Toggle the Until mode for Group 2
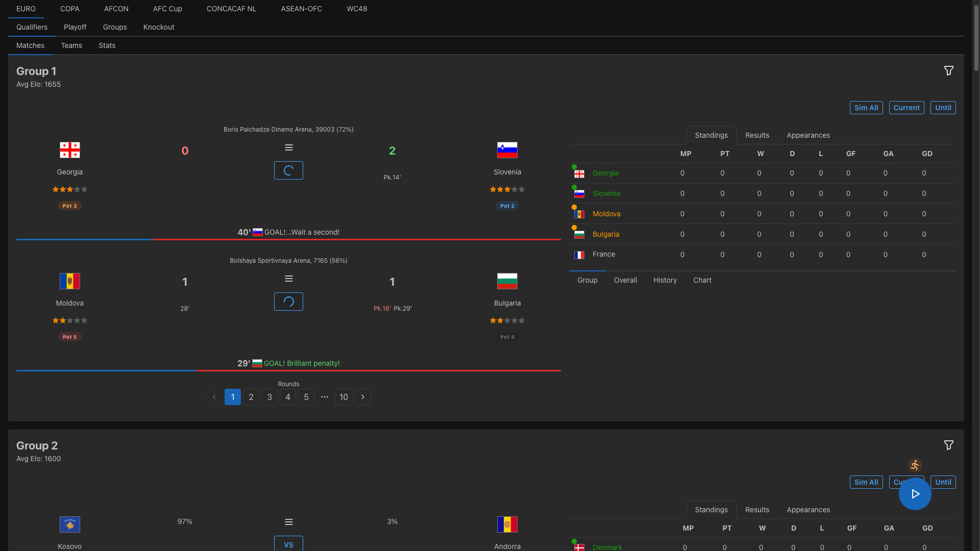Screen dimensions: 980x551 coord(943,482)
